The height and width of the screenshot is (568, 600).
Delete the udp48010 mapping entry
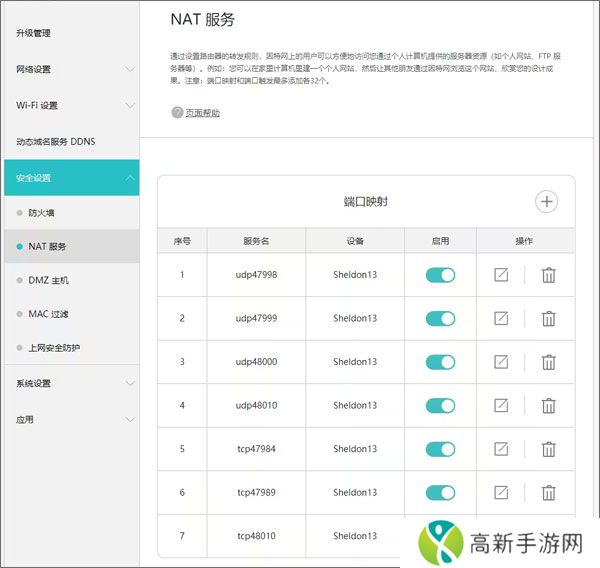tap(548, 406)
